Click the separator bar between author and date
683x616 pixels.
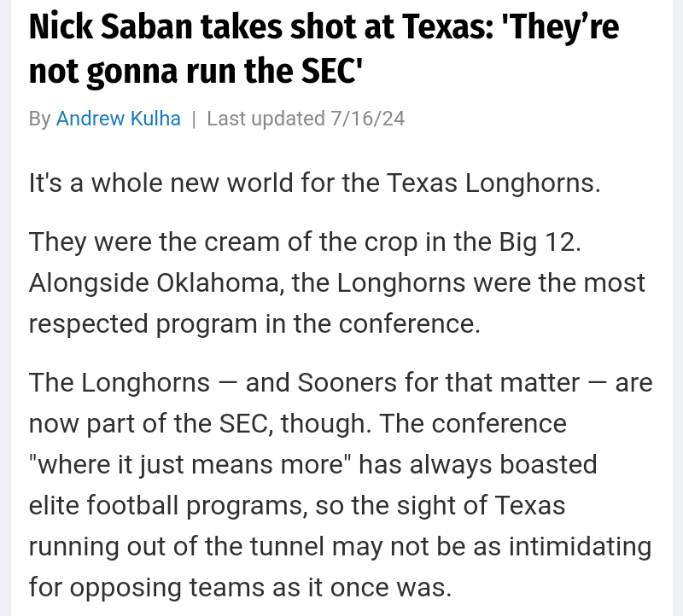(x=194, y=119)
